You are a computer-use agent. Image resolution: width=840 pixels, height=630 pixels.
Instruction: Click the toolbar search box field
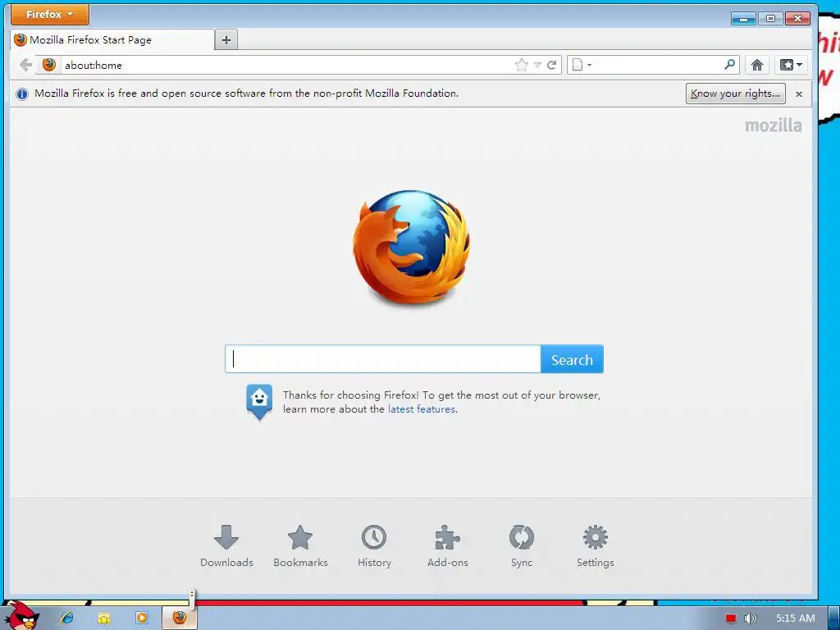pyautogui.click(x=658, y=66)
